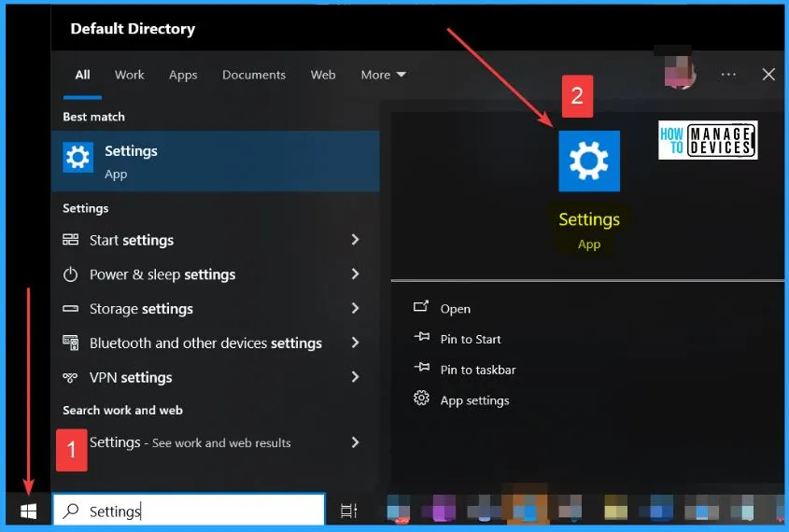This screenshot has height=532, width=789.
Task: Click the App settings gear icon
Action: tap(421, 399)
